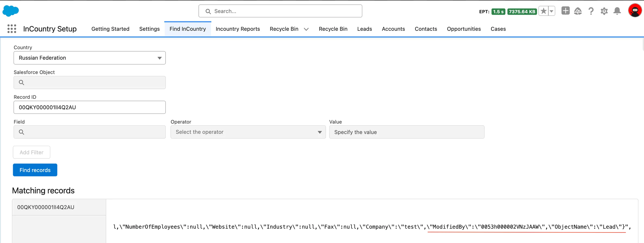The width and height of the screenshot is (644, 243).
Task: Expand the Select the operator dropdown
Action: point(248,132)
